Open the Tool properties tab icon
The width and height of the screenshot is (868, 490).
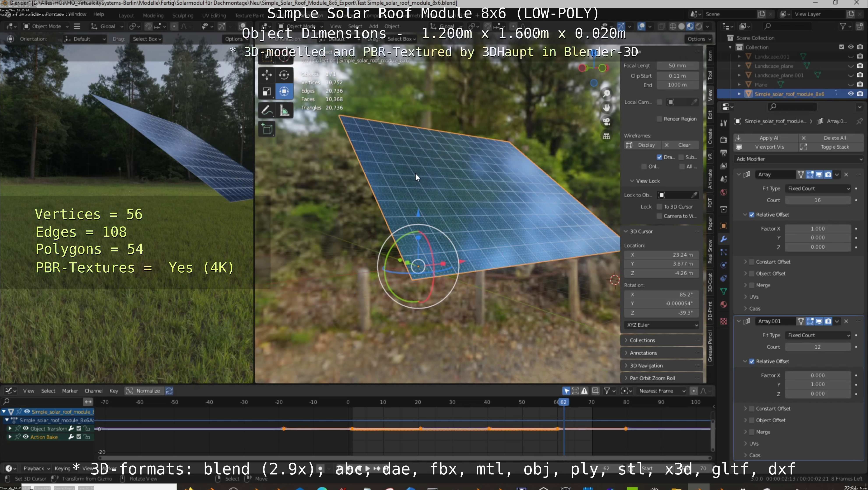click(724, 123)
